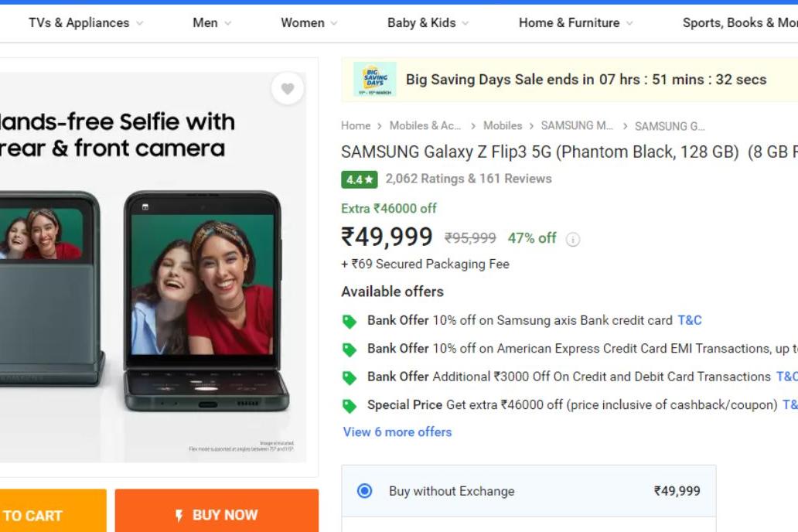Click the price info icon
Screen dimensions: 798x532
point(573,239)
